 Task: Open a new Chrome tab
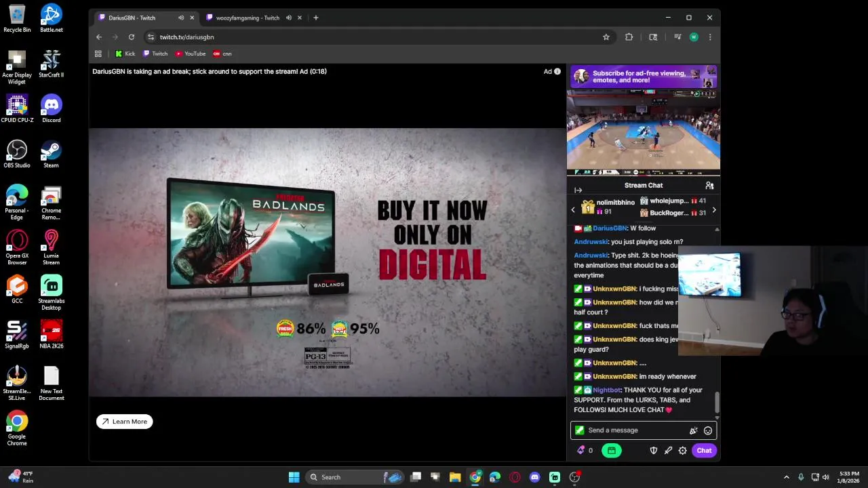(316, 18)
